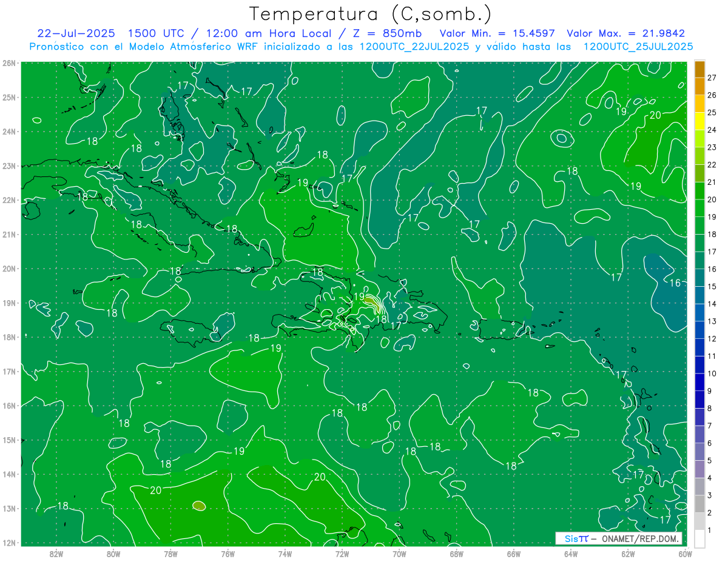Click the 'SisTT - ONAMET/REP.DOM.' credit box

(x=619, y=539)
